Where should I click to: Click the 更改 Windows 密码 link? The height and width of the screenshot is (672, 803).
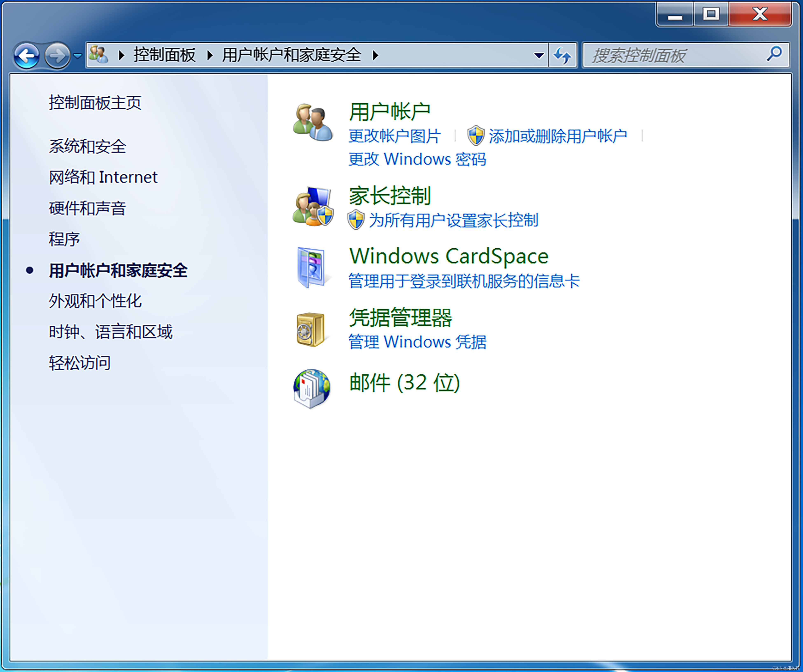pos(417,159)
